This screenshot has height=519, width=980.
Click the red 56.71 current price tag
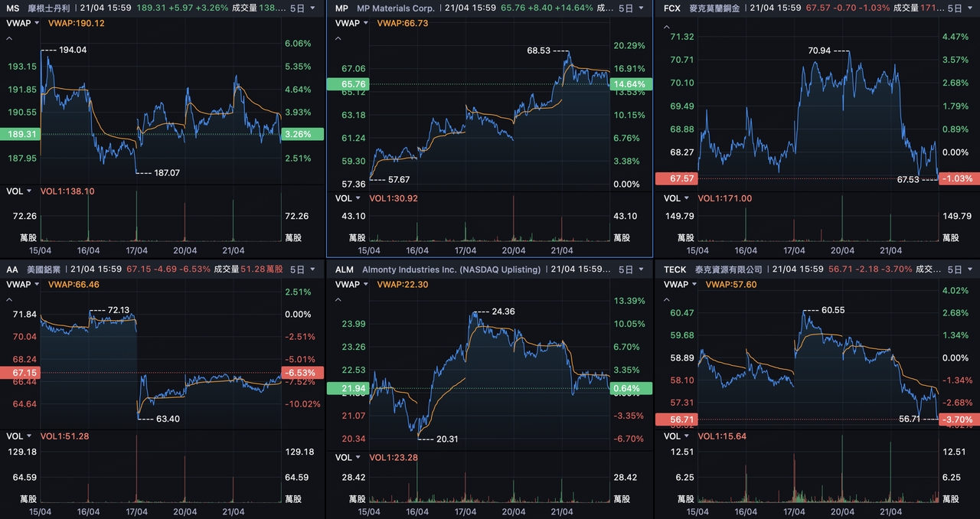pyautogui.click(x=676, y=419)
